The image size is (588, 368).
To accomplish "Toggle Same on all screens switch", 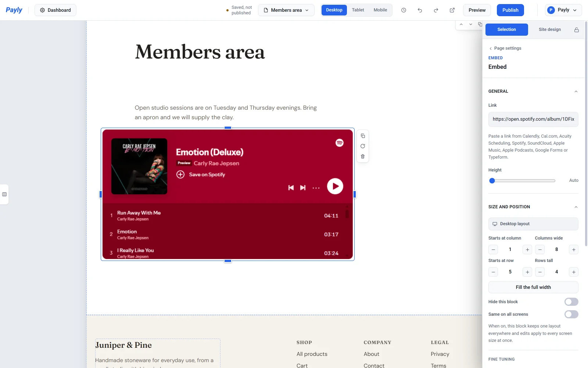I will click(571, 314).
